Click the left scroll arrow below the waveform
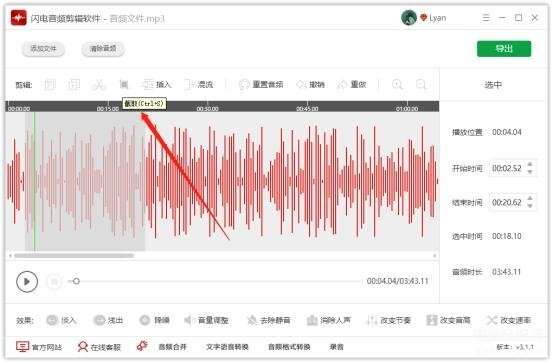Screen dimensions: 553x364 pyautogui.click(x=10, y=256)
